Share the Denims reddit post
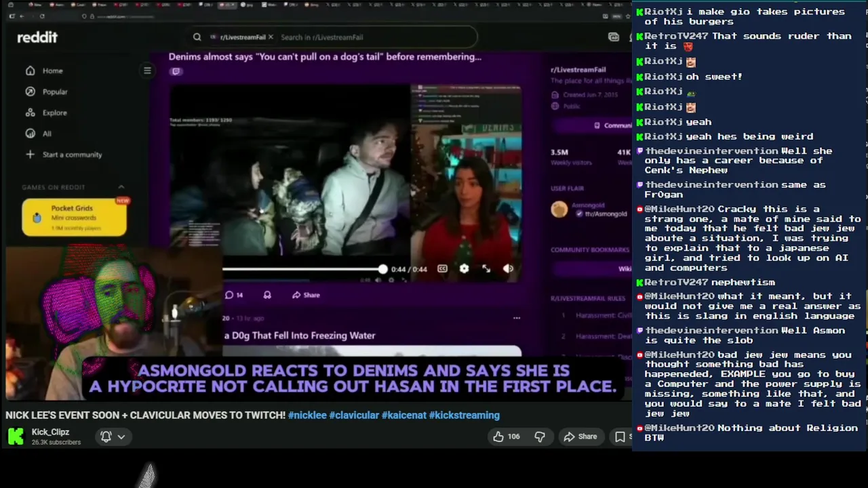 pyautogui.click(x=306, y=295)
